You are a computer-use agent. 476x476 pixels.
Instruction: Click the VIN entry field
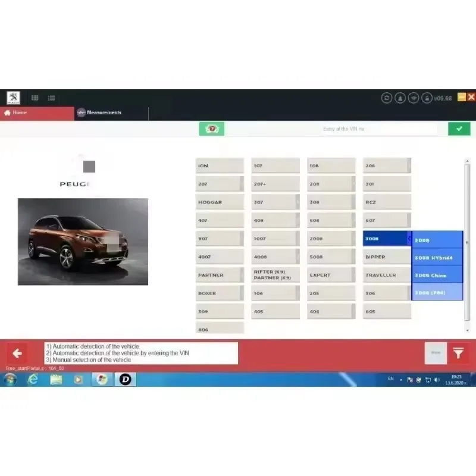[378, 129]
